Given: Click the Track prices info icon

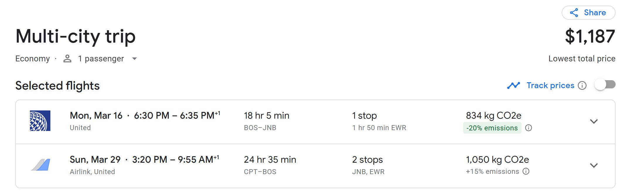Looking at the screenshot, I should [x=582, y=85].
